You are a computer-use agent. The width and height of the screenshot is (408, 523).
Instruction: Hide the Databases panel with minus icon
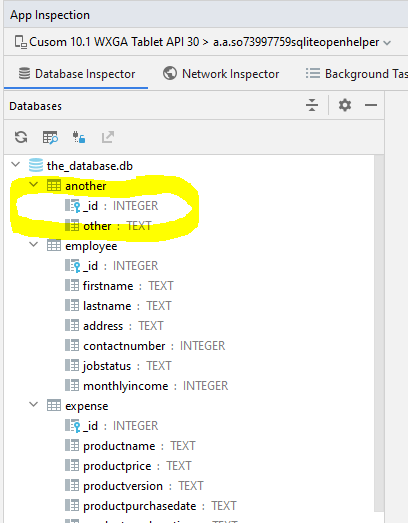[x=371, y=105]
